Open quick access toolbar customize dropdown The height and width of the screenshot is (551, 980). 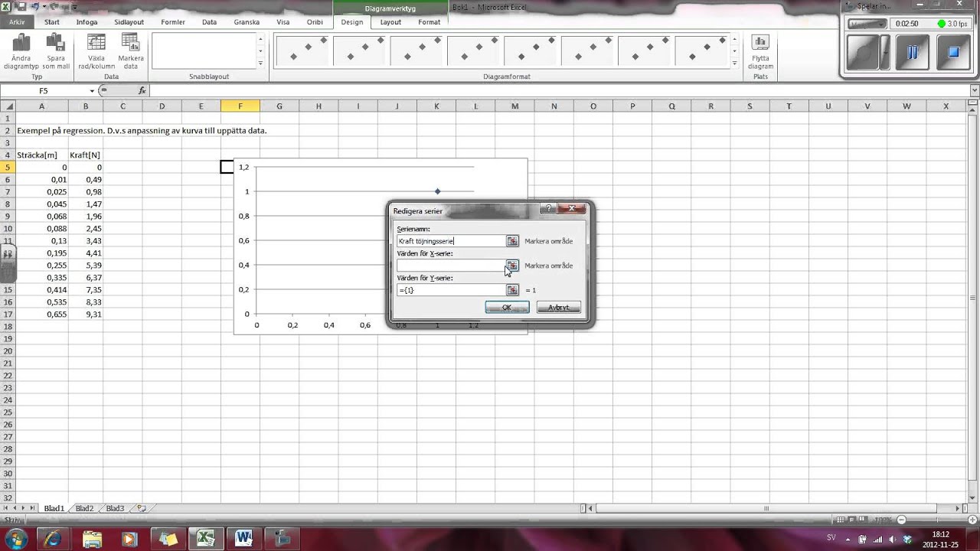tap(76, 7)
